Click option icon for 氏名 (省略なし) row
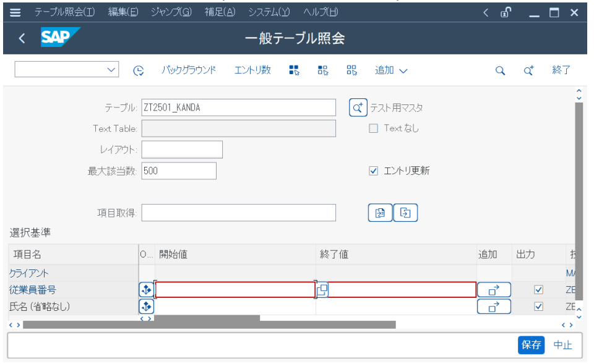This screenshot has height=364, width=594. tap(146, 307)
